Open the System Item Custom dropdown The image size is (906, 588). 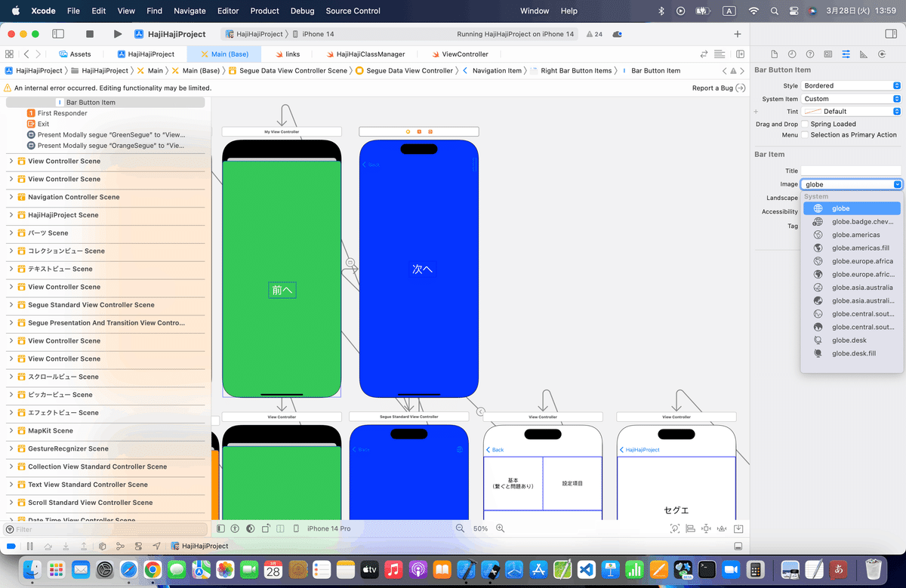(x=851, y=99)
